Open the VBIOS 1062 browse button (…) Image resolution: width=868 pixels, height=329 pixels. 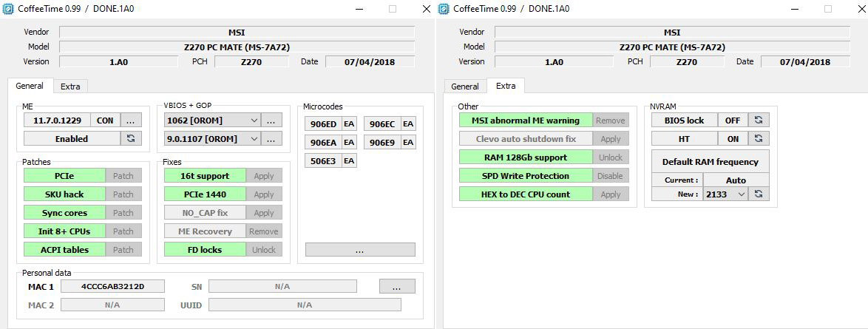pos(271,121)
